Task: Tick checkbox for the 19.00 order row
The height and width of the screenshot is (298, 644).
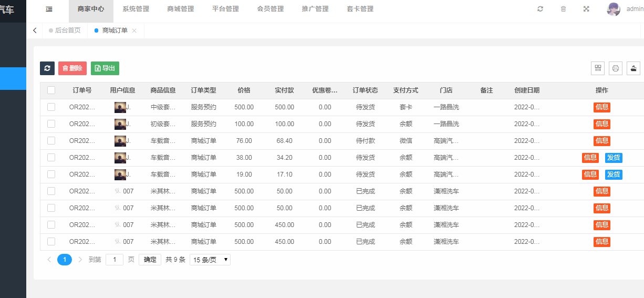Action: (x=51, y=174)
